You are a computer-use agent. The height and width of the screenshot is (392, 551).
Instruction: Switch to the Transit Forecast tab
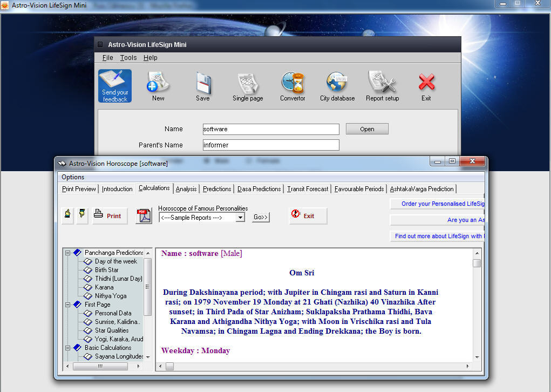308,189
